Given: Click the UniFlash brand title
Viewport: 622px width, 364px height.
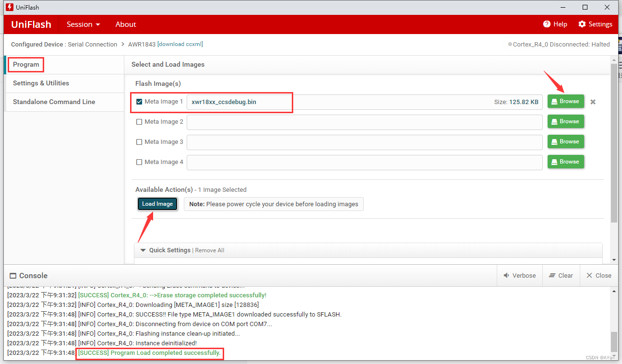Looking at the screenshot, I should coord(31,24).
